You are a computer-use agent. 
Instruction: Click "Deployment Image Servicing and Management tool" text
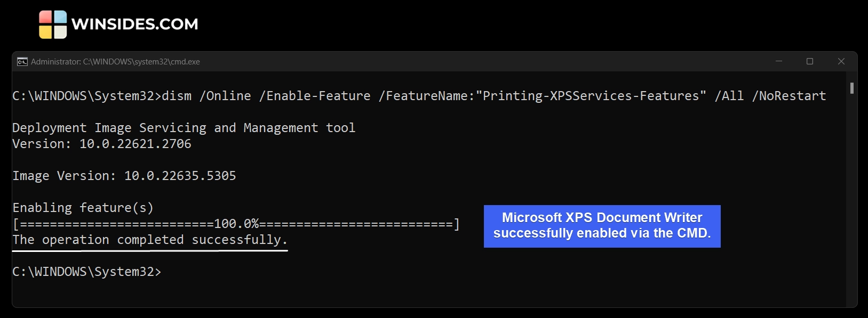click(184, 128)
